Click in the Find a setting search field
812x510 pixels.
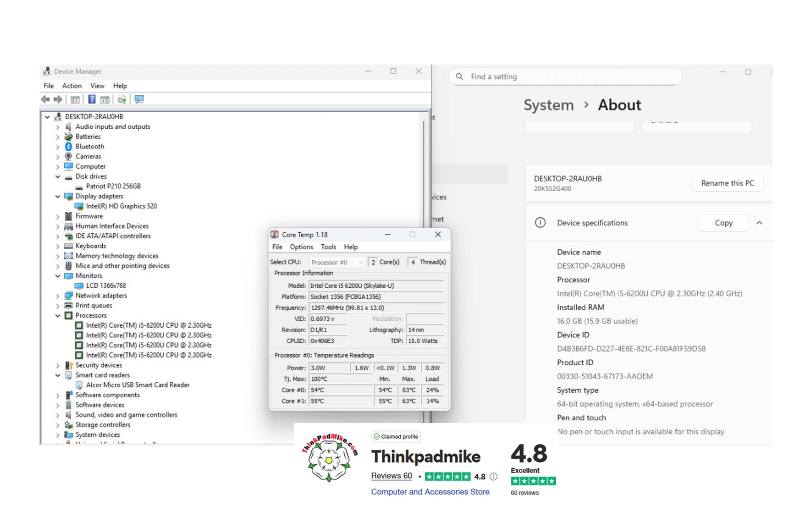(x=565, y=77)
